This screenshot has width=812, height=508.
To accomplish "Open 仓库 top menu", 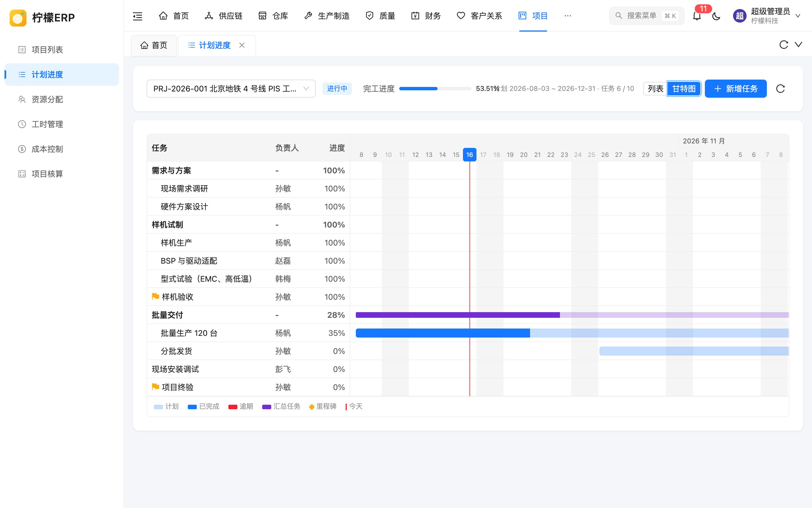I will pyautogui.click(x=273, y=16).
